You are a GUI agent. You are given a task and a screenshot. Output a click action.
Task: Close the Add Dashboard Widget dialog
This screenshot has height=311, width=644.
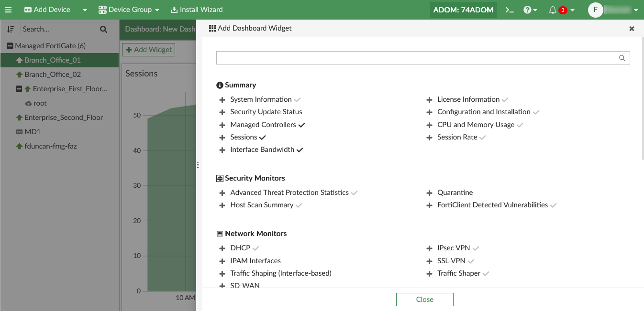coord(632,28)
